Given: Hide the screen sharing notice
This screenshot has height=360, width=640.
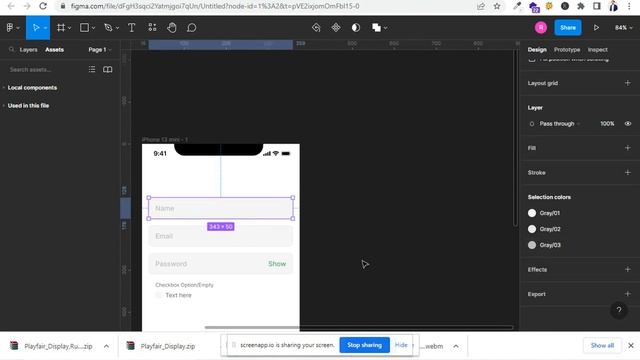Looking at the screenshot, I should tap(401, 345).
